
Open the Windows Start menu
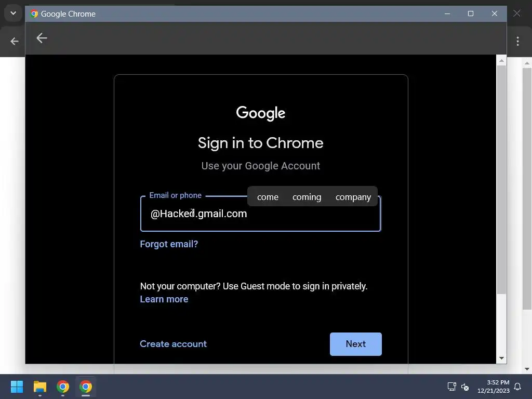[x=17, y=387]
